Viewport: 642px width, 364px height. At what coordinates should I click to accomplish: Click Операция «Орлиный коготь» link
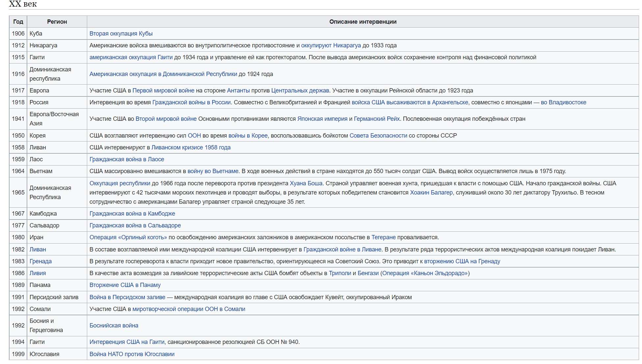coord(128,237)
